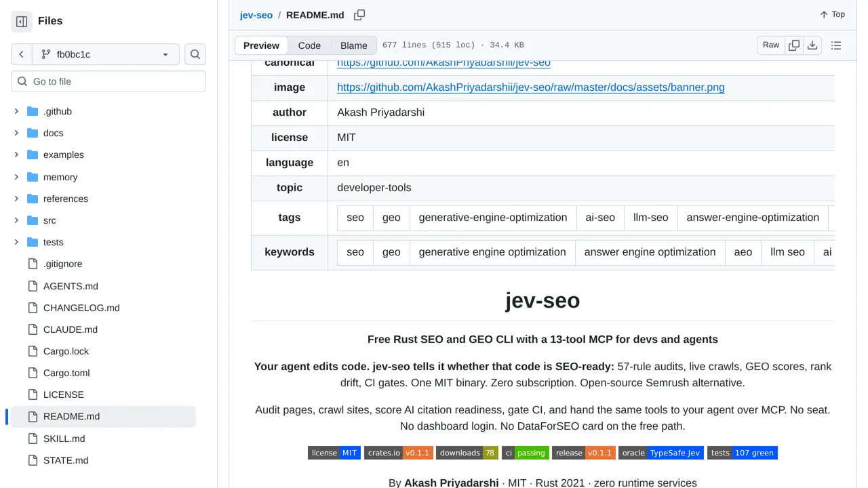Copy raw file contents icon

[794, 45]
